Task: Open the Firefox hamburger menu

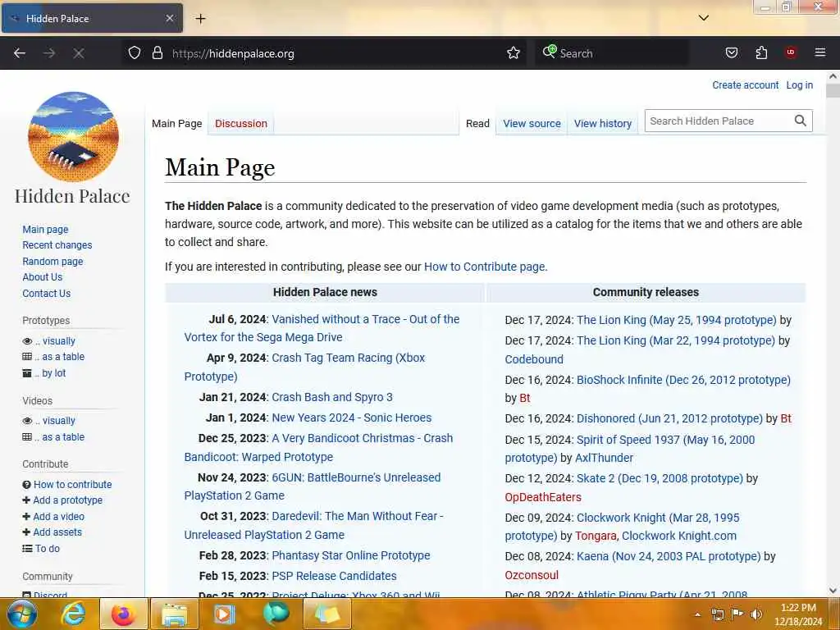Action: pyautogui.click(x=819, y=52)
